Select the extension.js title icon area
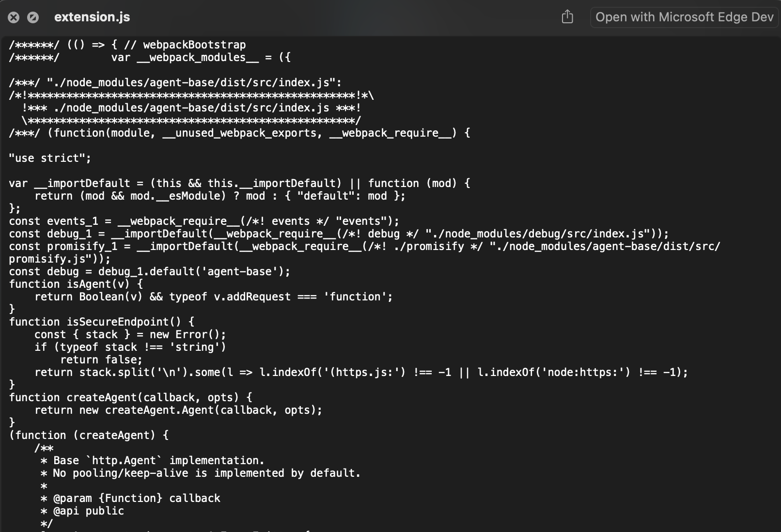The width and height of the screenshot is (781, 532). [x=92, y=17]
